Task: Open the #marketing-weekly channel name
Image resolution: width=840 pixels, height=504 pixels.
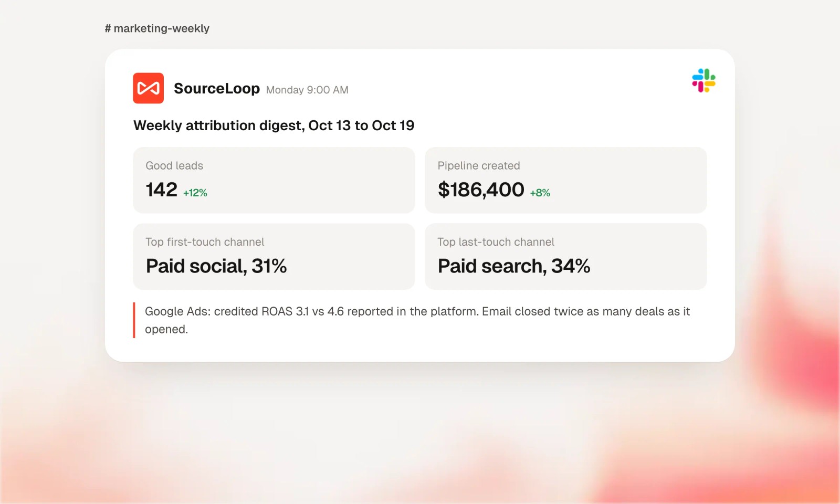Action: tap(157, 28)
